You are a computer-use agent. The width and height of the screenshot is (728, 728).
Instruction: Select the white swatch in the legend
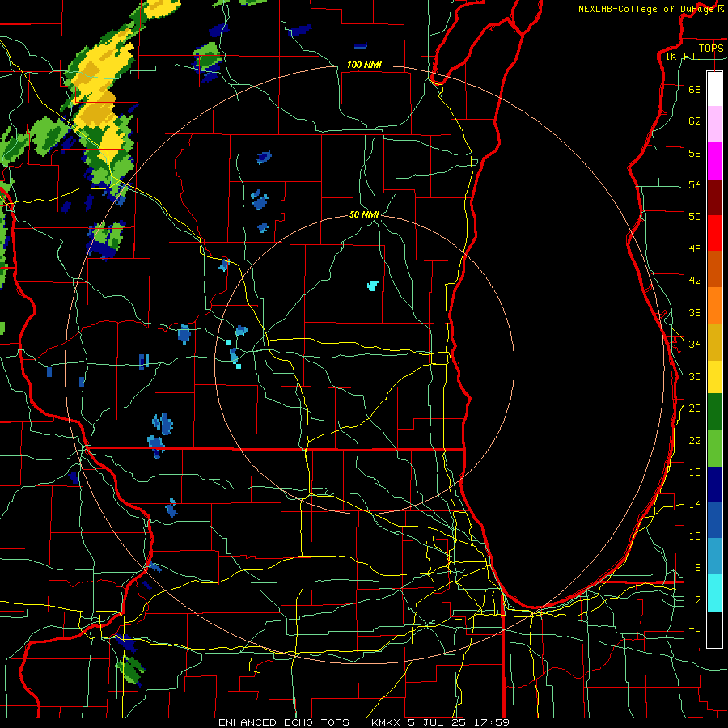pyautogui.click(x=714, y=89)
